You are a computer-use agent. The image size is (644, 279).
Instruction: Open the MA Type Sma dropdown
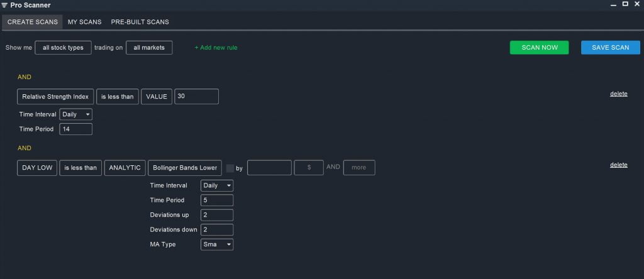click(216, 244)
